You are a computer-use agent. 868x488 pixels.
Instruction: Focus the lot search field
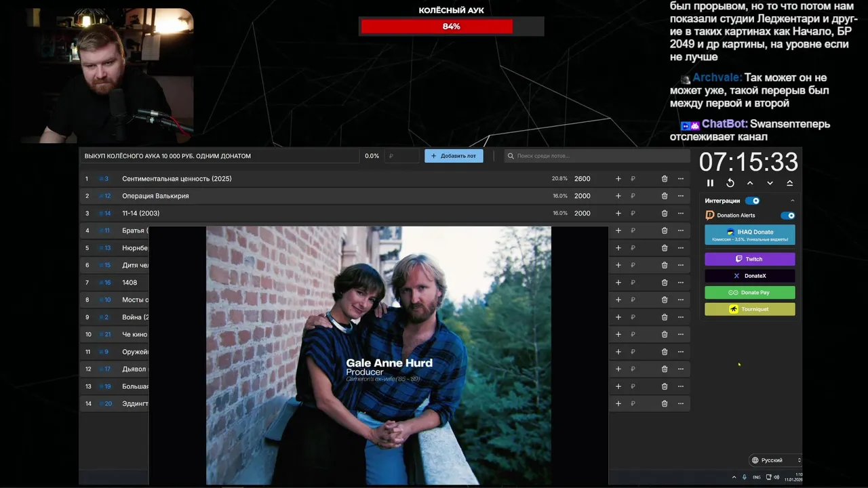point(597,156)
